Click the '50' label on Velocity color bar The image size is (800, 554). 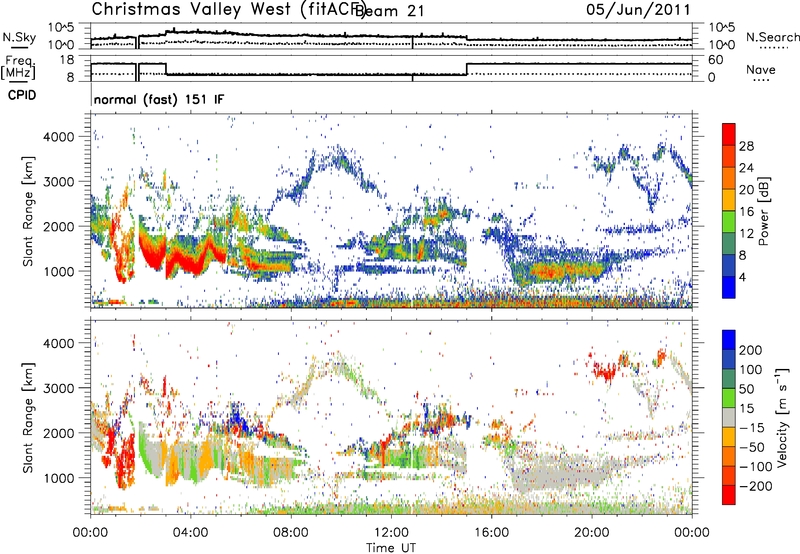pyautogui.click(x=747, y=389)
